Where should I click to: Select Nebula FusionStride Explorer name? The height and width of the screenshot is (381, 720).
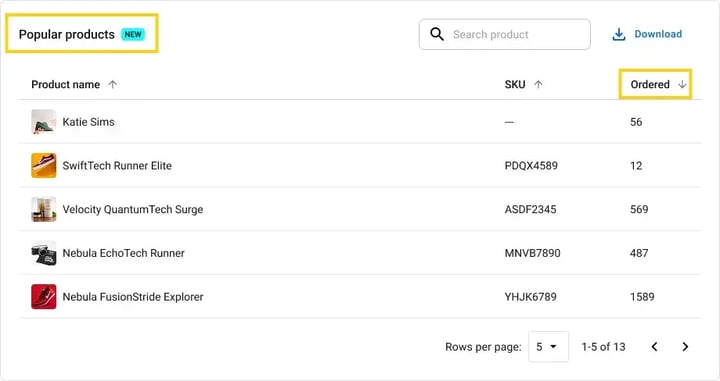pyautogui.click(x=133, y=297)
